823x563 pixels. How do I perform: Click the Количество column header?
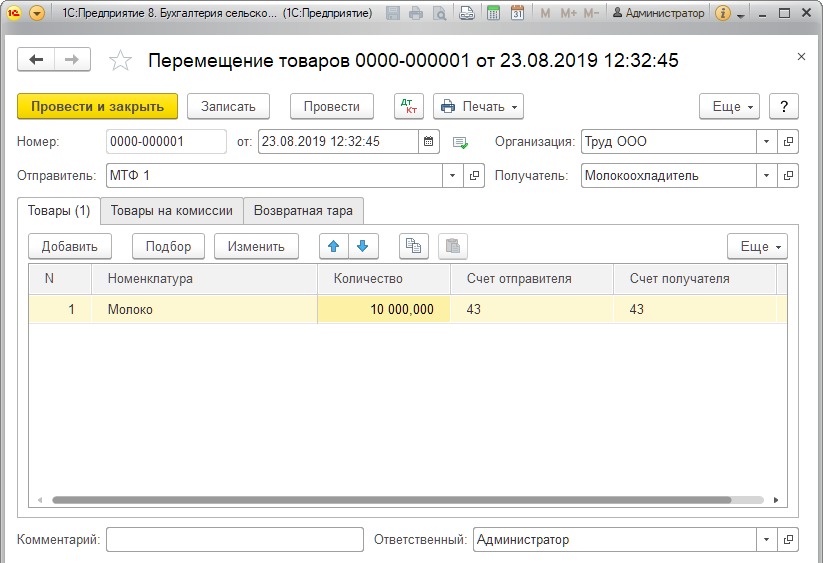pos(384,279)
